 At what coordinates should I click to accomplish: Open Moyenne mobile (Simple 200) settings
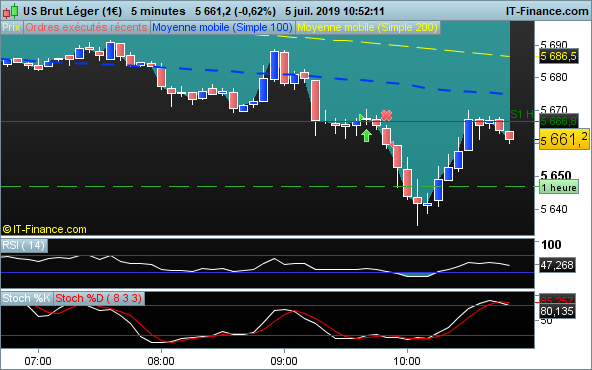pyautogui.click(x=367, y=28)
